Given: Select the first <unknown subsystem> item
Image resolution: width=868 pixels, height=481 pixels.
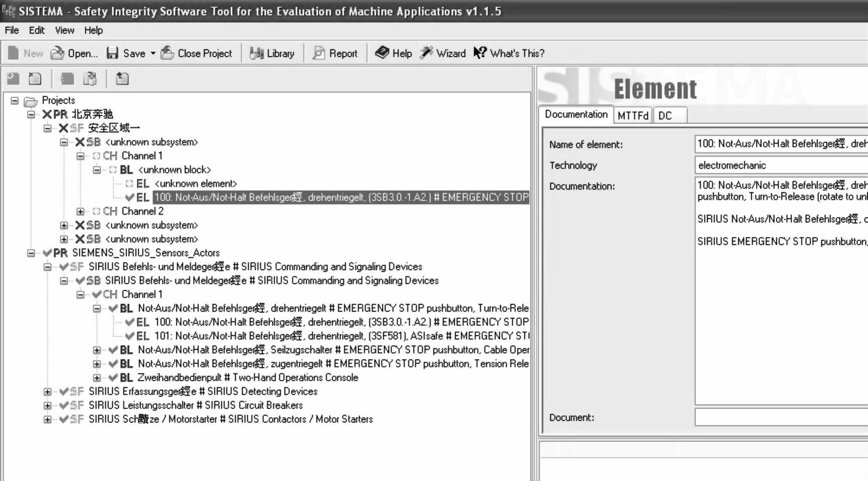Looking at the screenshot, I should 151,142.
